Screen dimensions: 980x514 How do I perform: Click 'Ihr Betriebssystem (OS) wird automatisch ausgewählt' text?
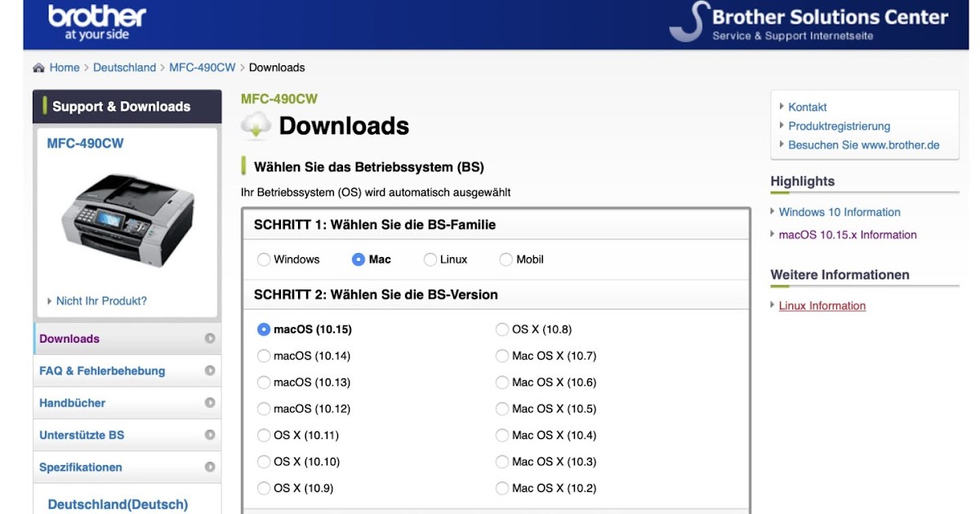coord(376,193)
